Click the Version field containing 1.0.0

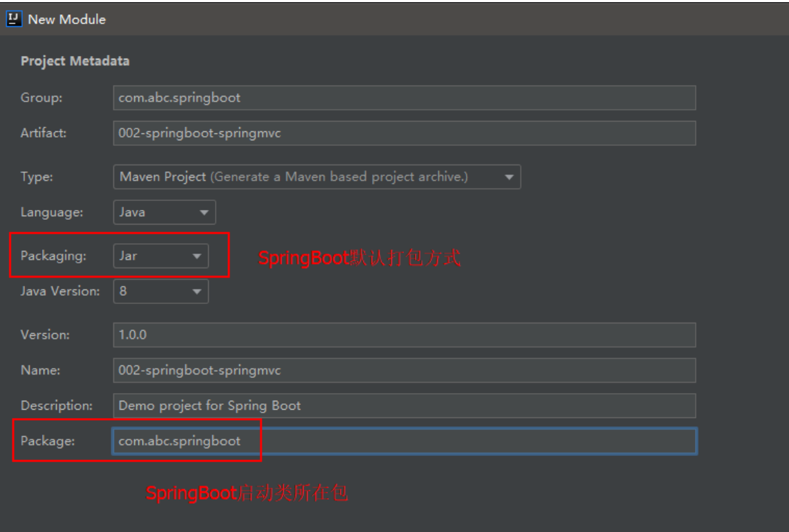tap(405, 335)
